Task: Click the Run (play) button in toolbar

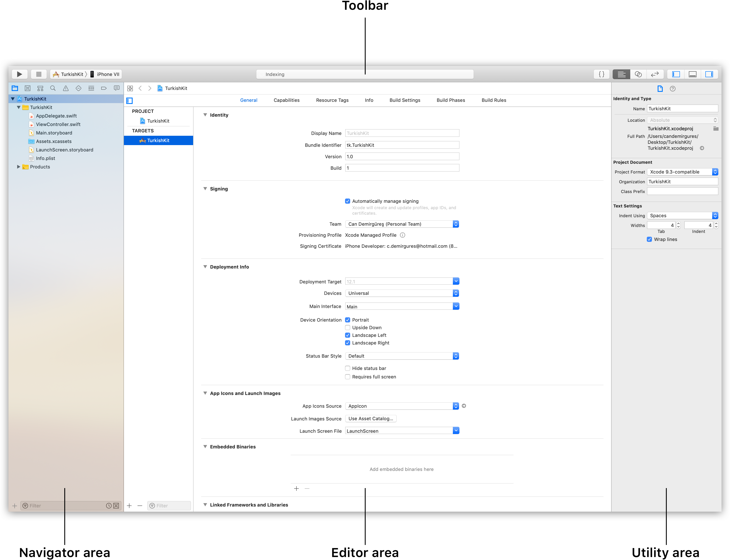Action: point(20,74)
